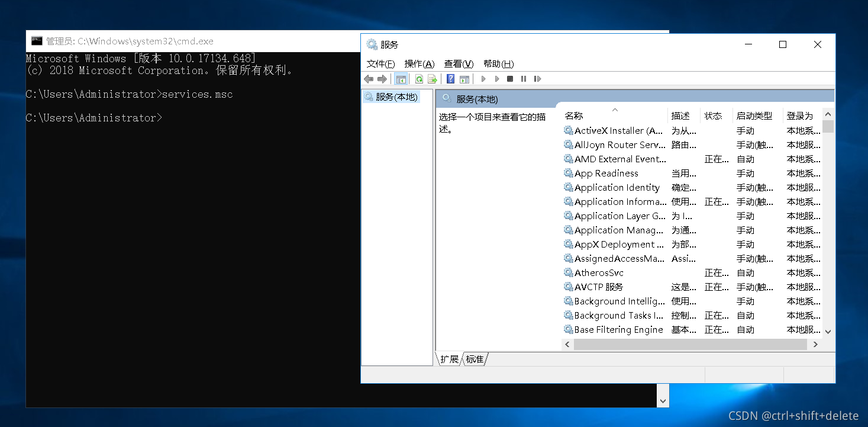The height and width of the screenshot is (427, 868).
Task: Toggle the show/hide action pane toolbar icon
Action: (464, 79)
